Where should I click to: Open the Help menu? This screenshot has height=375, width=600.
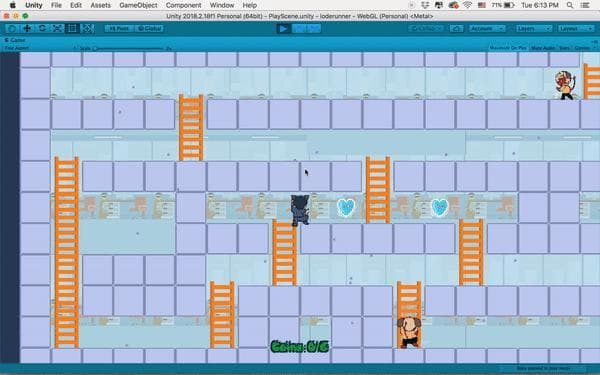tap(249, 5)
